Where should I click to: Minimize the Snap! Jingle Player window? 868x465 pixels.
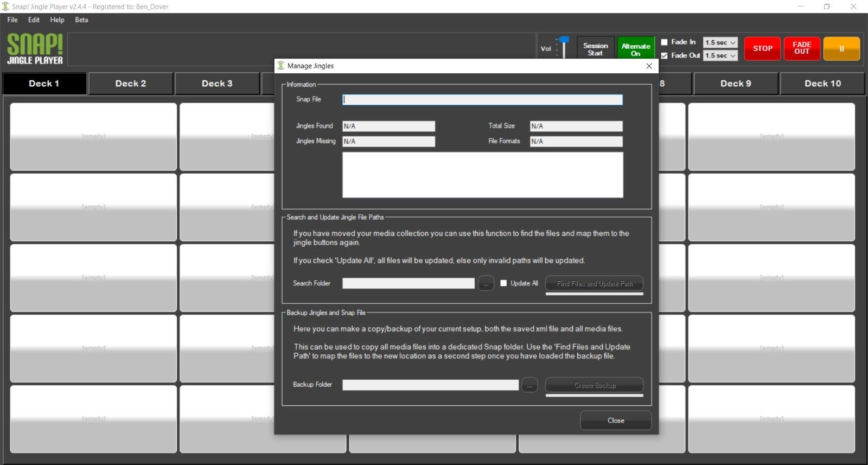(x=801, y=7)
